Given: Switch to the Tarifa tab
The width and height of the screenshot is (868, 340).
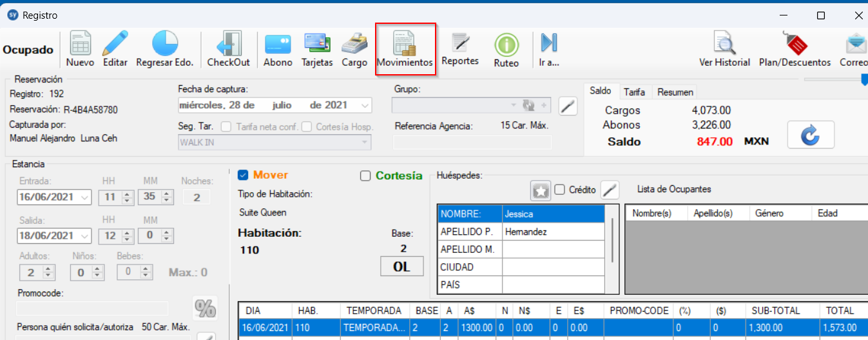Looking at the screenshot, I should [x=634, y=92].
